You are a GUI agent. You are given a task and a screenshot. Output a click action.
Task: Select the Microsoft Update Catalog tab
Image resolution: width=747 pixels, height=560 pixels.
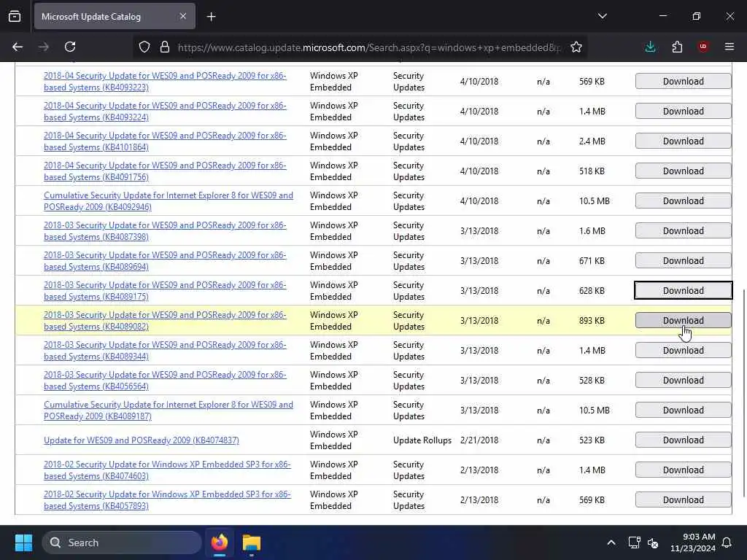tap(115, 17)
